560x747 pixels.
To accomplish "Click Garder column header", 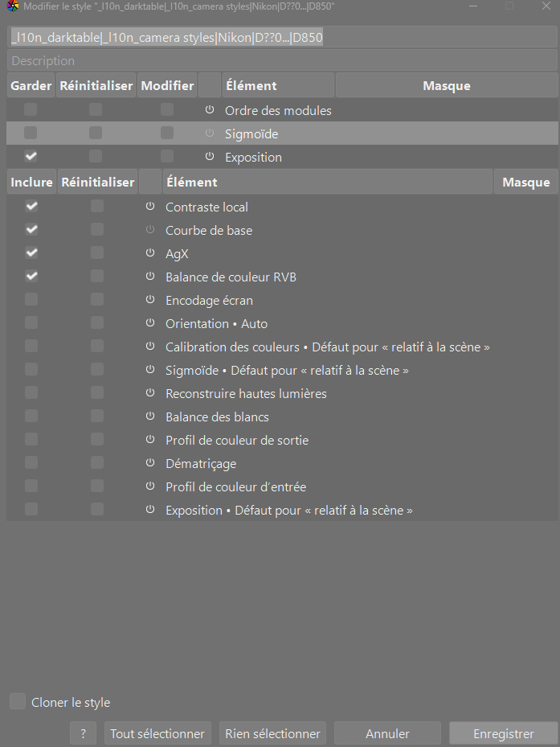I will (x=31, y=86).
